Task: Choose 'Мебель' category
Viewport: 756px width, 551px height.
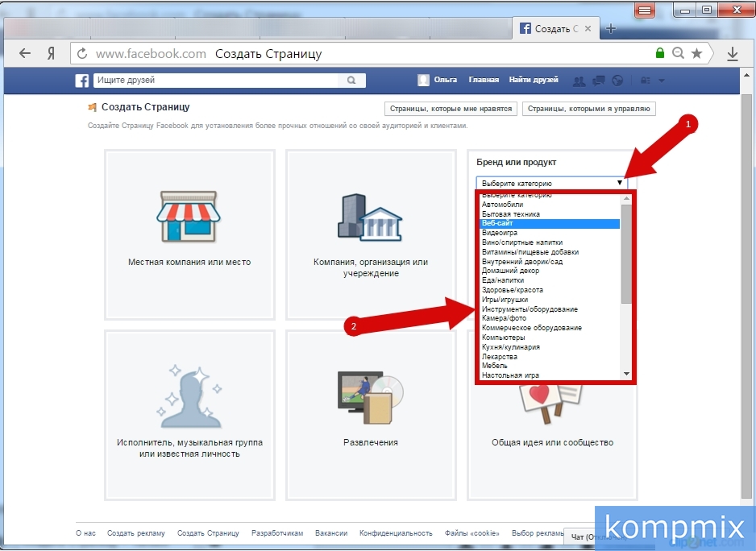Action: pos(550,367)
